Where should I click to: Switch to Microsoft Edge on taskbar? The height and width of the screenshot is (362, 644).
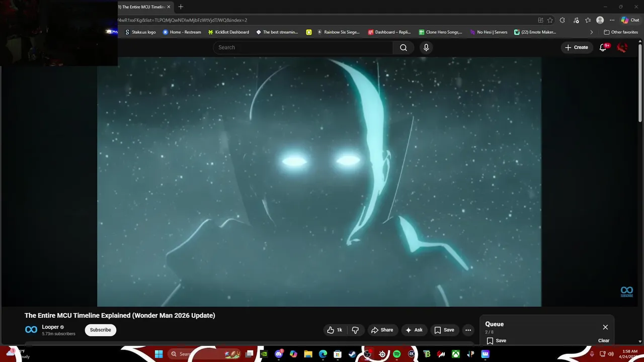tap(323, 354)
